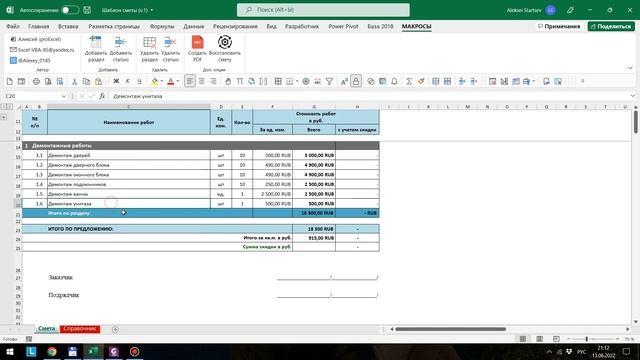Click the print icon in quick toolbar
Viewport: 640px width, 360px height.
click(x=36, y=82)
